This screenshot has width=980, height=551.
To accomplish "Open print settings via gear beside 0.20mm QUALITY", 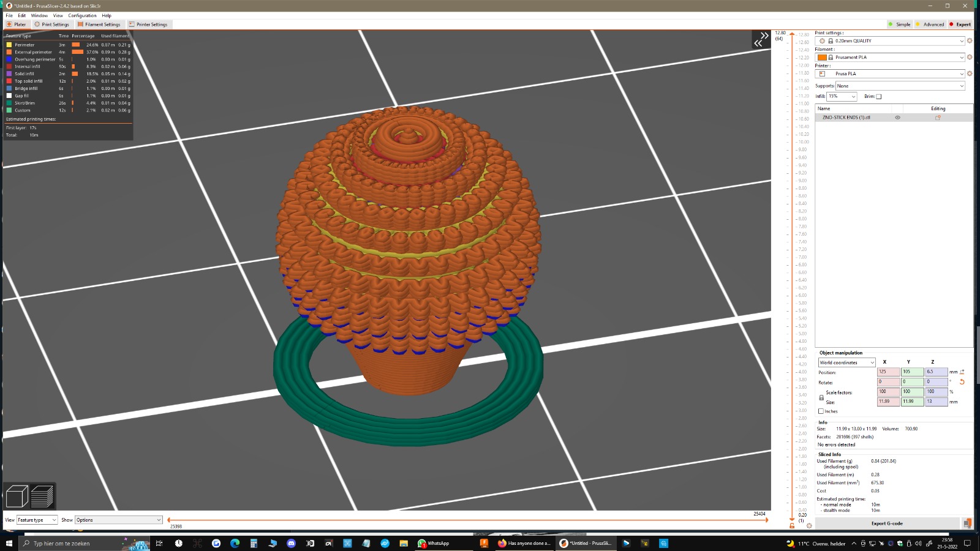I will 969,41.
